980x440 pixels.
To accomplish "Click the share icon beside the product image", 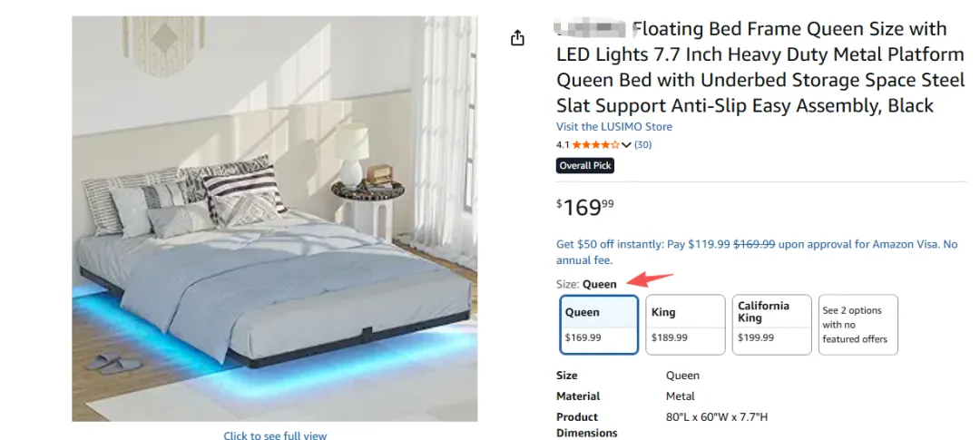I will click(x=517, y=38).
